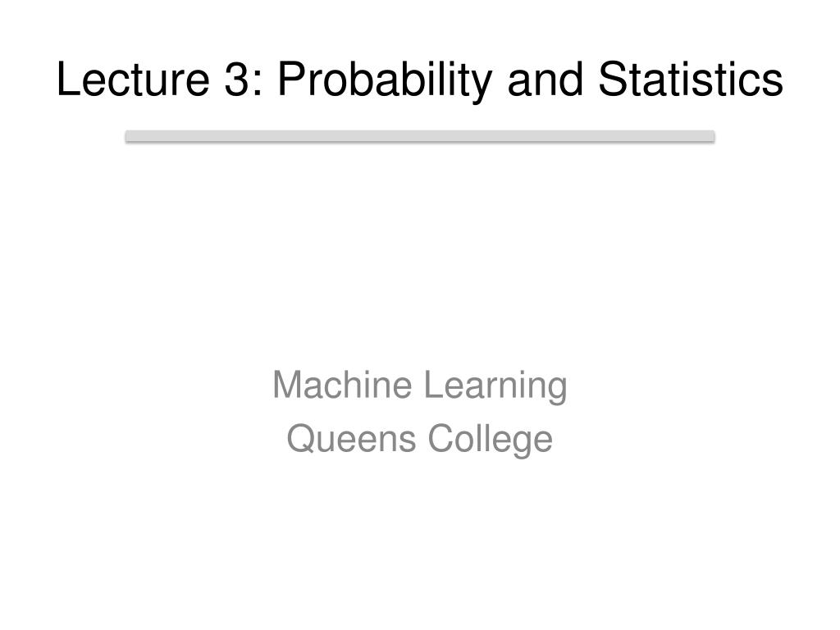
Task: Click the word "Machine" in the subtitle
Action: pos(342,385)
